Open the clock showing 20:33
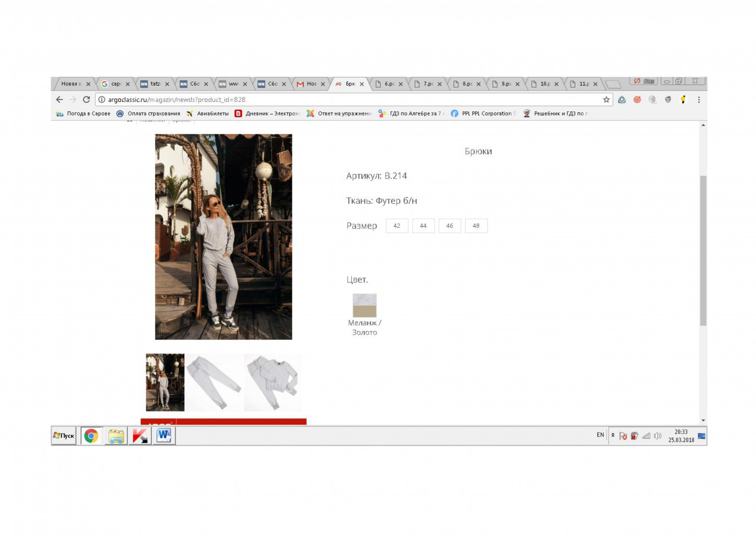The width and height of the screenshot is (756, 535). tap(681, 436)
